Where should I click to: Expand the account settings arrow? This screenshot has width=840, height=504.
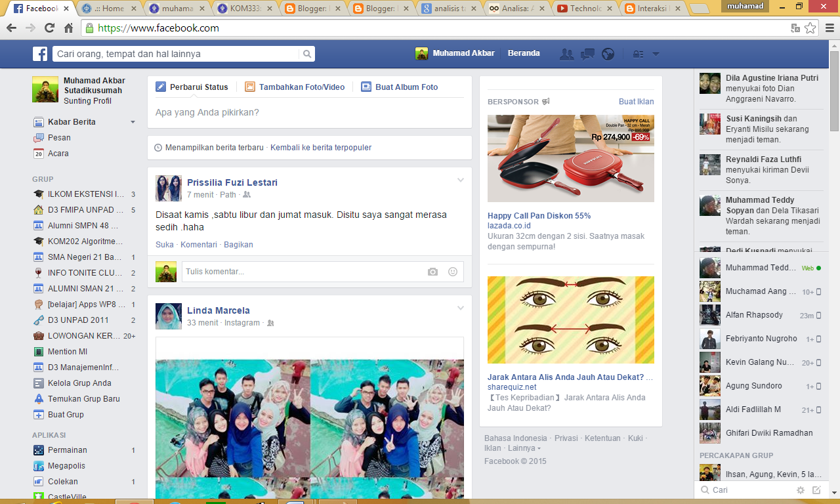656,53
